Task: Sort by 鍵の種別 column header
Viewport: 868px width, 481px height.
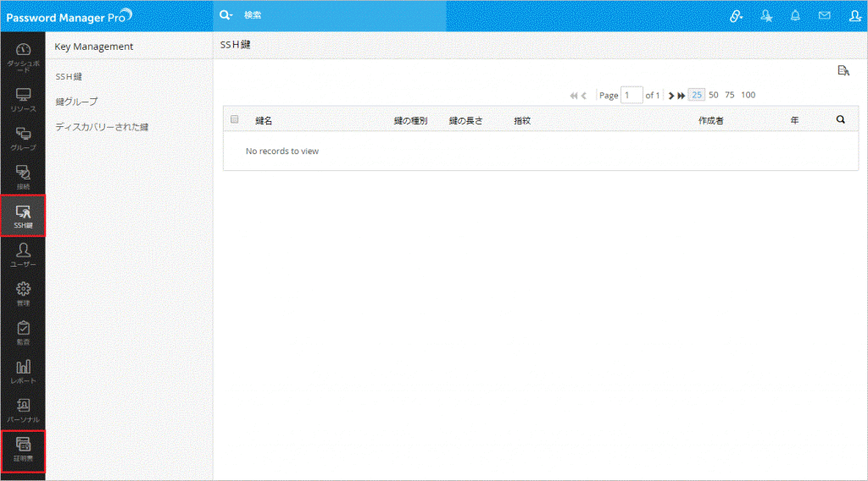Action: click(410, 120)
